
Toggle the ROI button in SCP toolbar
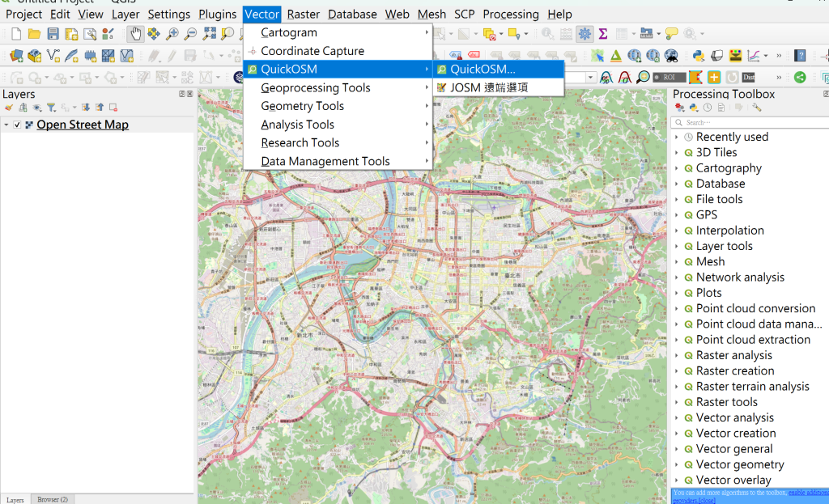669,78
